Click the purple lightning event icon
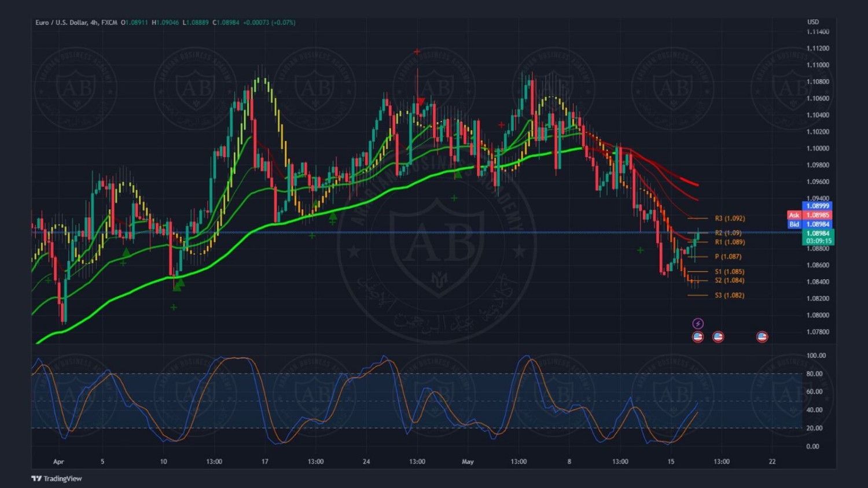Viewport: 868px width, 488px height. click(x=698, y=323)
